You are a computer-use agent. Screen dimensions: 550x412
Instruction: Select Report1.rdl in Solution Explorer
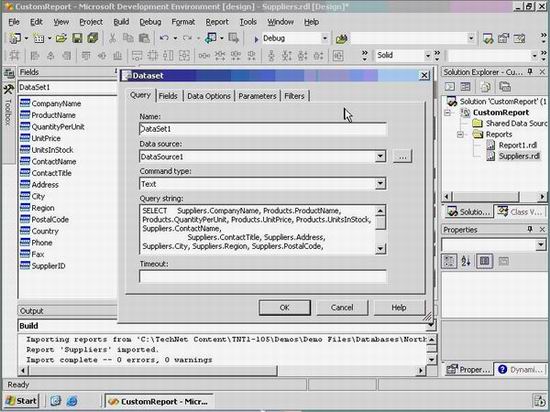pyautogui.click(x=518, y=145)
